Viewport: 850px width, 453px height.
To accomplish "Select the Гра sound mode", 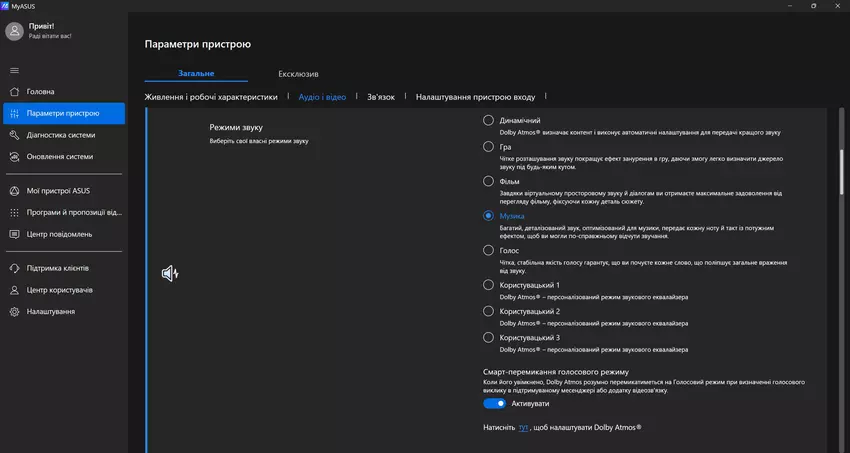I will point(488,147).
